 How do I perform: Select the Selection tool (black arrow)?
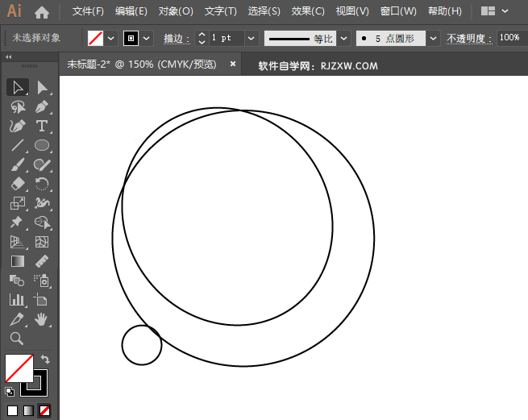(18, 88)
